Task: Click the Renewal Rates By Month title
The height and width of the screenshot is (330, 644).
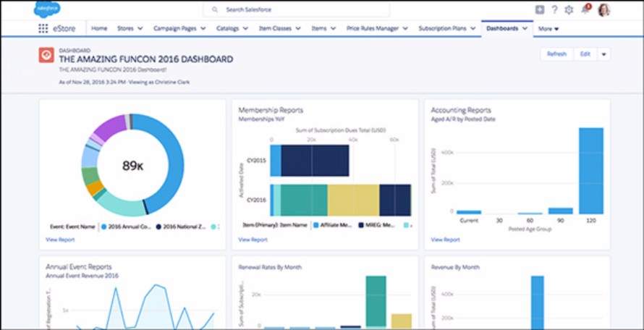Action: pos(270,267)
